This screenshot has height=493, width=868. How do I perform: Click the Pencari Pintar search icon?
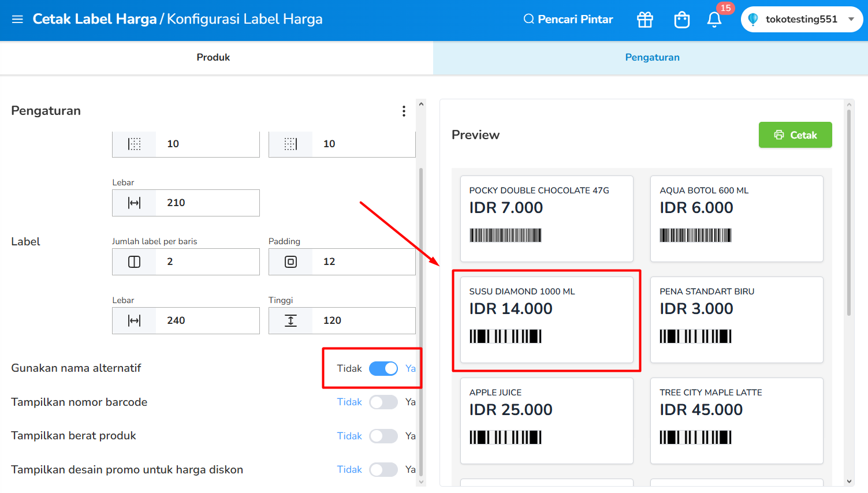pos(528,19)
